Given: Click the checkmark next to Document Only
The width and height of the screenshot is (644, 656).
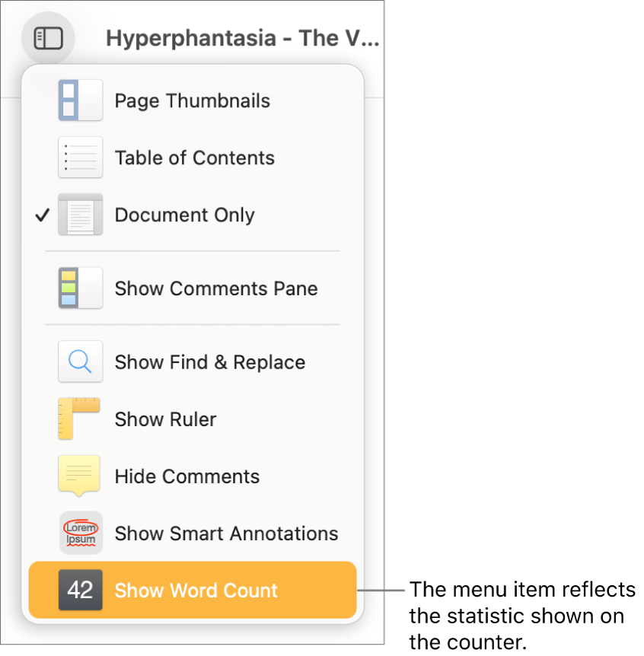Looking at the screenshot, I should 42,215.
